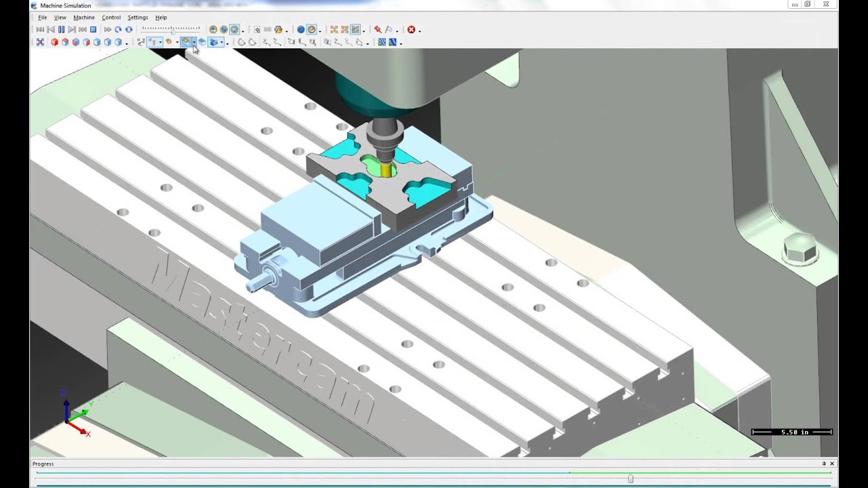Stop the simulation with the square button

tap(93, 30)
